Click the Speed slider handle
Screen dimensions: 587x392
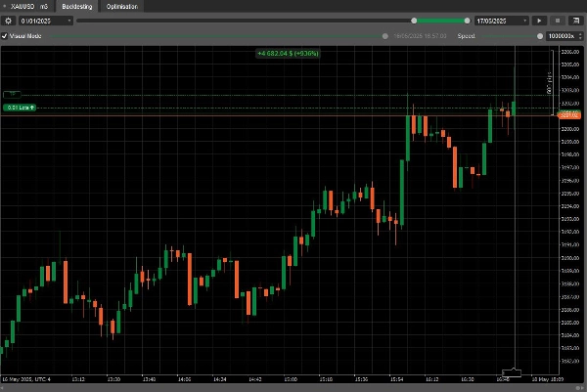point(540,36)
